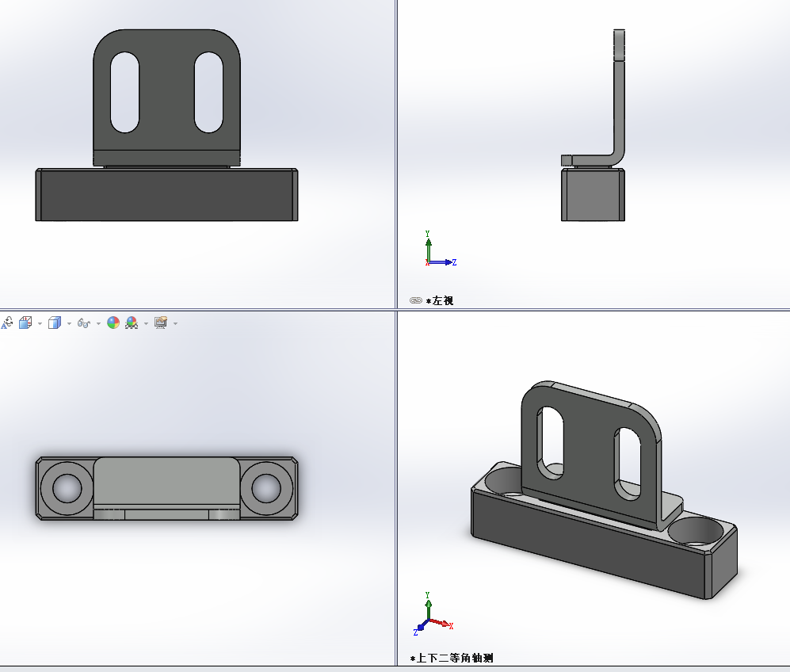
Task: Expand the Hide/Show Items dropdown arrow
Action: coord(98,323)
